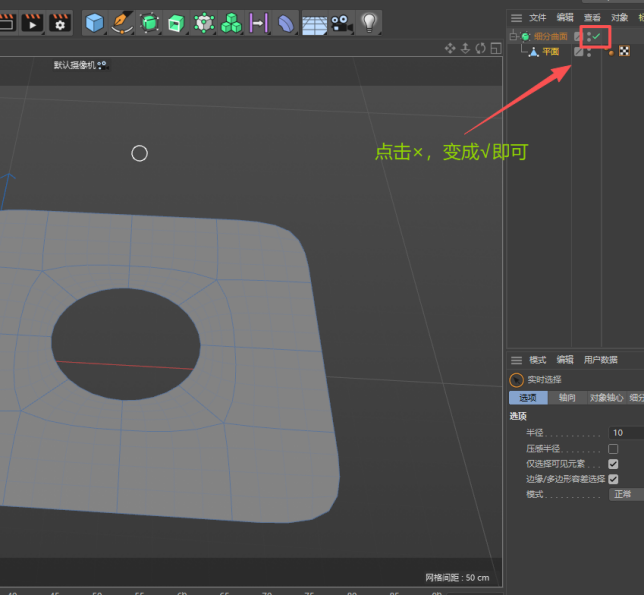Click the 选项 section header text
This screenshot has height=595, width=644.
518,416
